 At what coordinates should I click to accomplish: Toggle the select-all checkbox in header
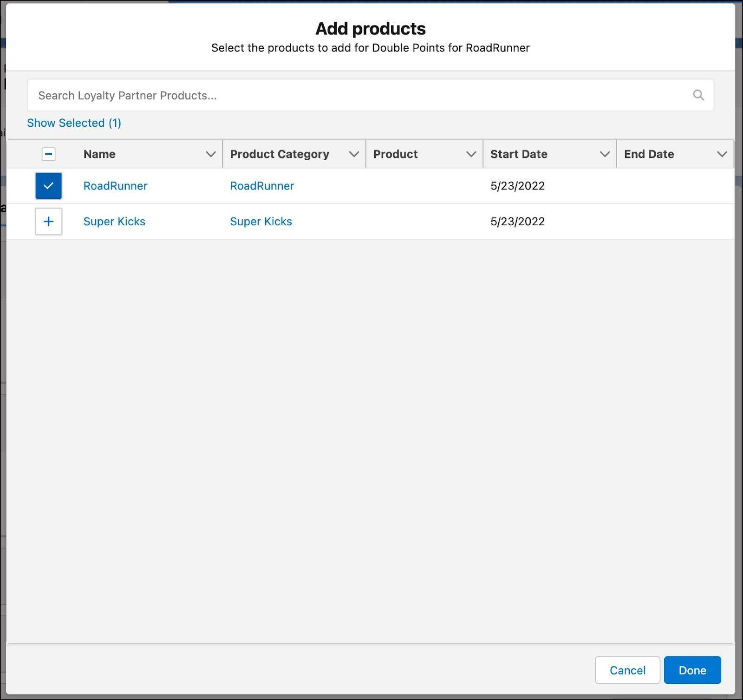48,154
